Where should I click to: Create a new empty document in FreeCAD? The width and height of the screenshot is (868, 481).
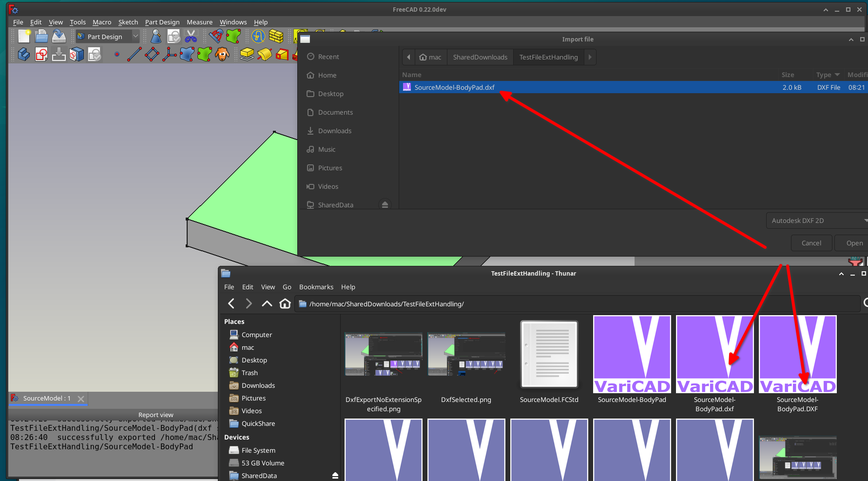23,36
